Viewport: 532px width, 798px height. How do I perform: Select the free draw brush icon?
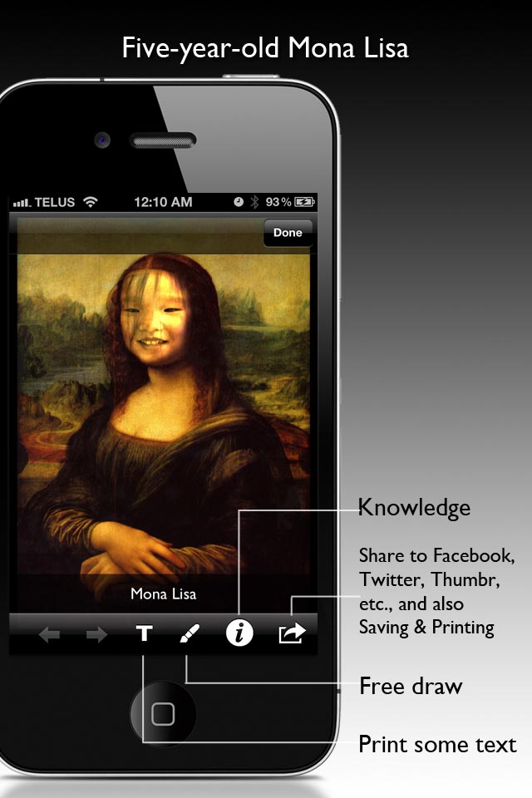pos(190,633)
